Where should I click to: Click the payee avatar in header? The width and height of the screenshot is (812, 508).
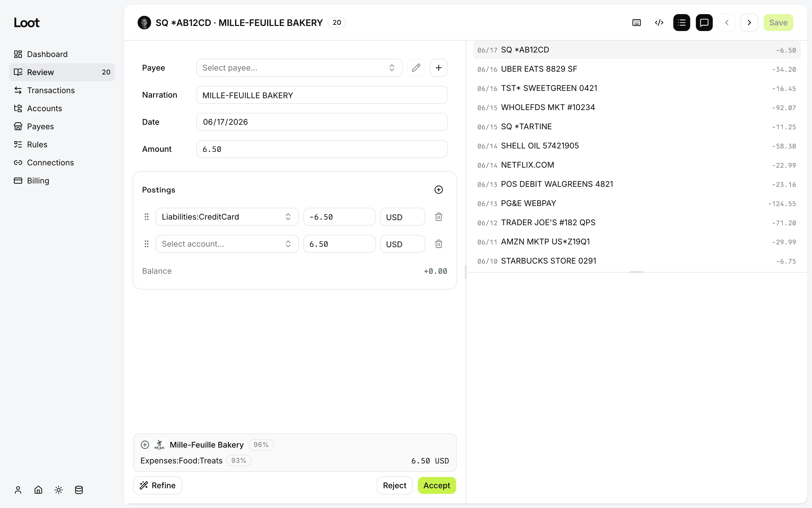click(x=144, y=23)
